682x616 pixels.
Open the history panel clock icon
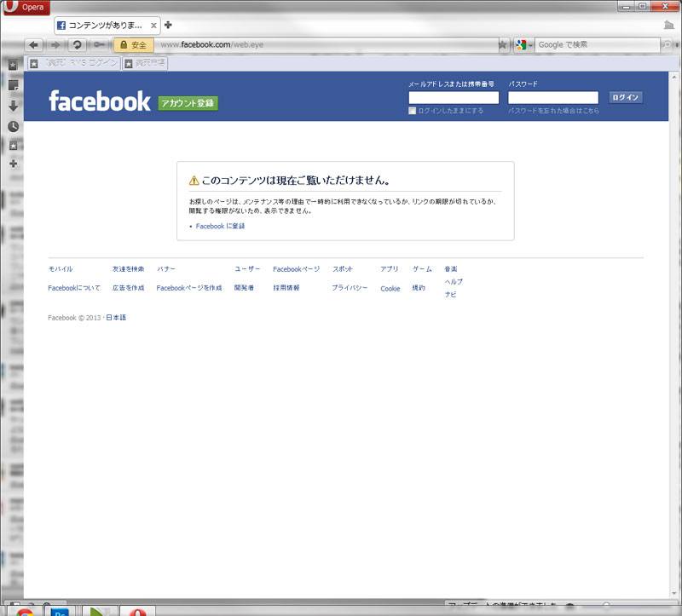[13, 126]
